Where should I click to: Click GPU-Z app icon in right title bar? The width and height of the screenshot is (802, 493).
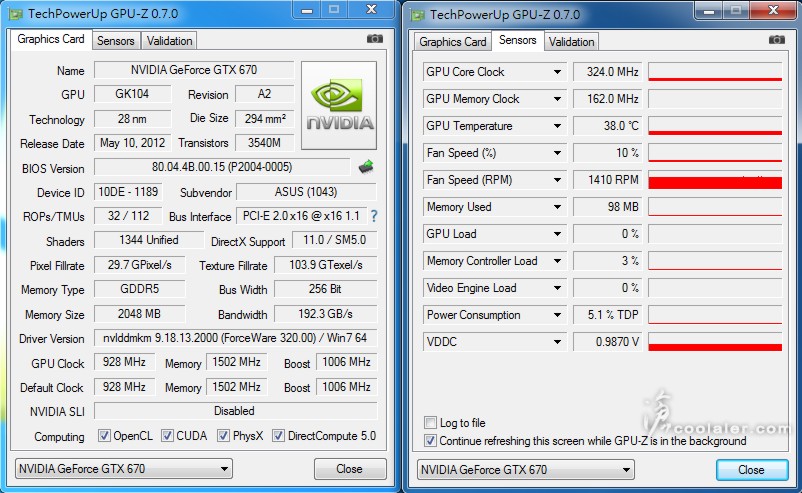(x=417, y=15)
